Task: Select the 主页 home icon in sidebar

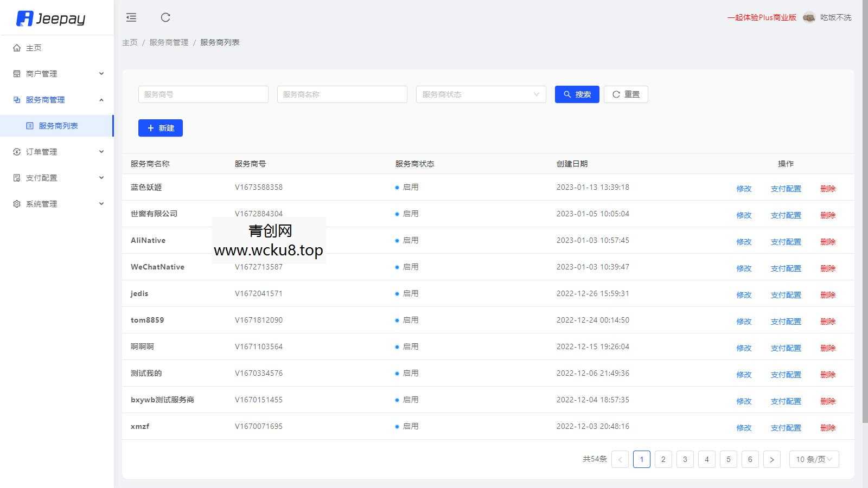Action: (16, 48)
